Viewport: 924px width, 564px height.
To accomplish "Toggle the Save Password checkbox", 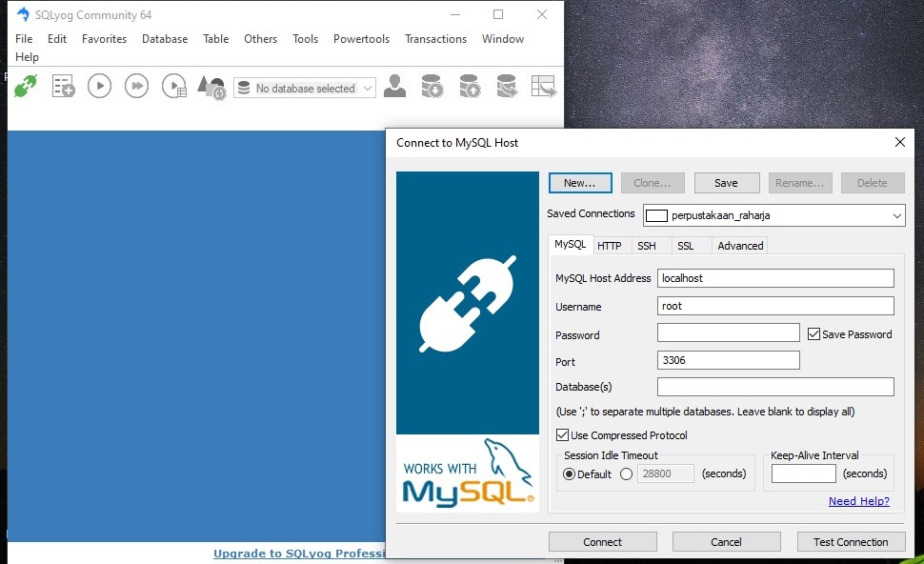I will pyautogui.click(x=814, y=334).
